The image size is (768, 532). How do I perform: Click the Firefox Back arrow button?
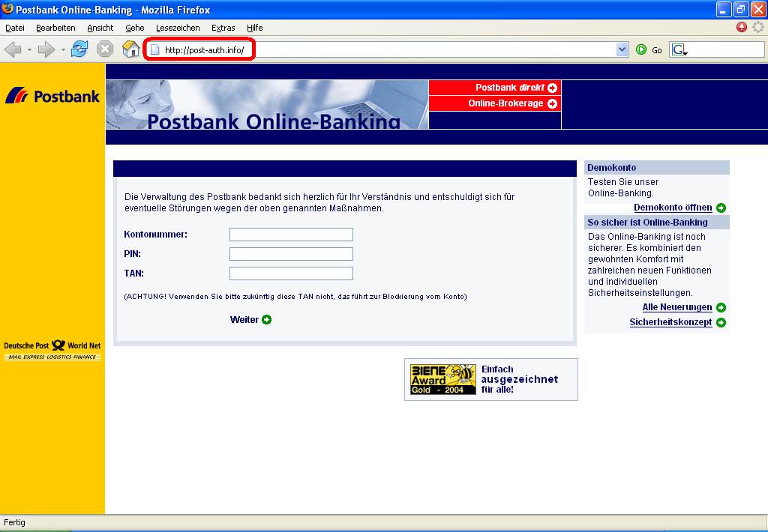[x=13, y=49]
